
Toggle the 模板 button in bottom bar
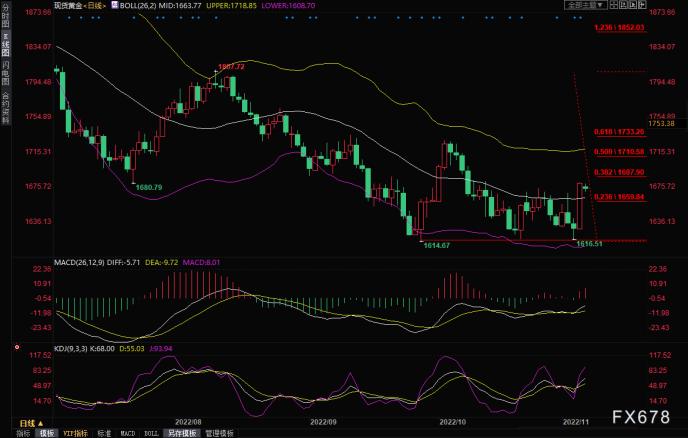coord(46,433)
